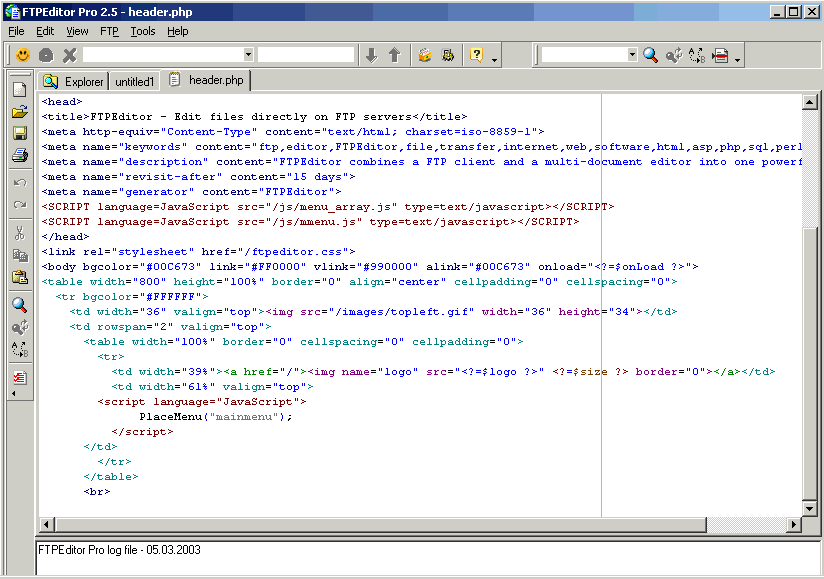Viewport: 824px width, 579px height.
Task: Click the grey X cancel icon in the top toolbar
Action: pyautogui.click(x=69, y=55)
